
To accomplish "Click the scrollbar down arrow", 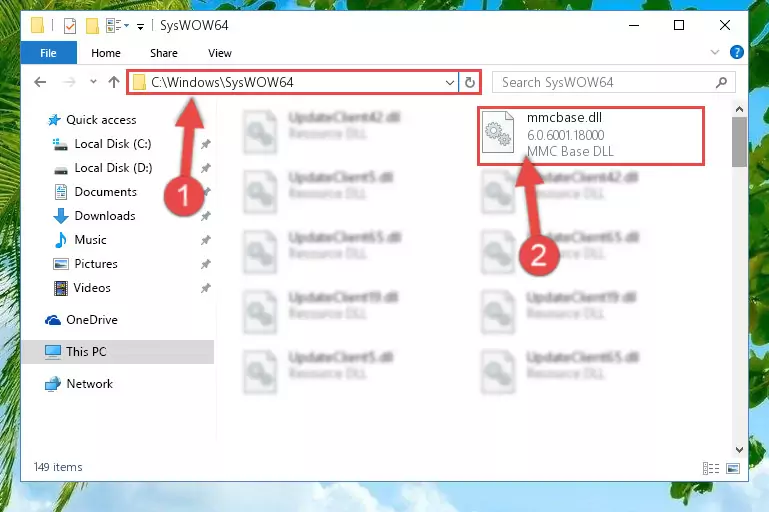I will tap(739, 449).
